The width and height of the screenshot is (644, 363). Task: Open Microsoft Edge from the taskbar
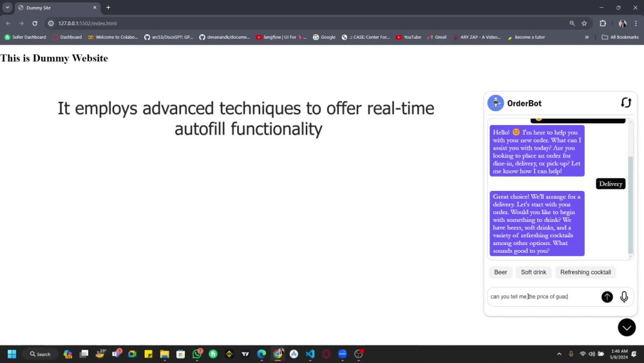click(x=261, y=354)
